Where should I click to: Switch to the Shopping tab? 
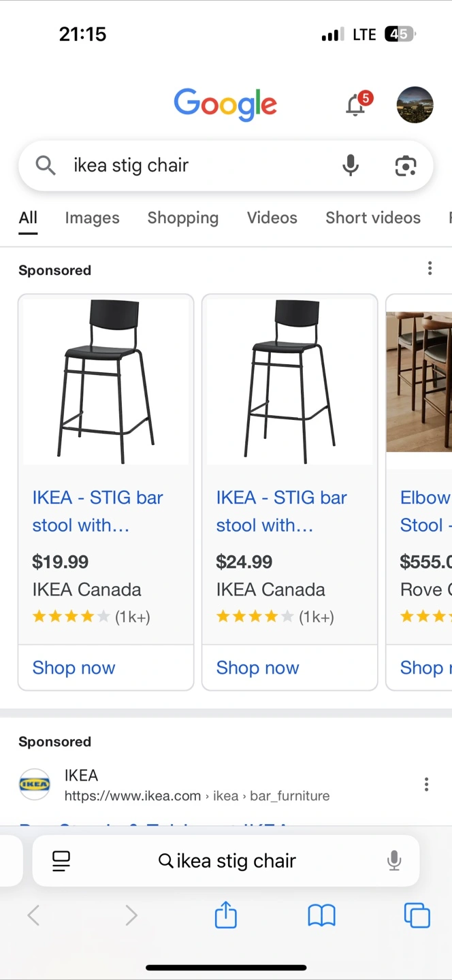pyautogui.click(x=182, y=218)
